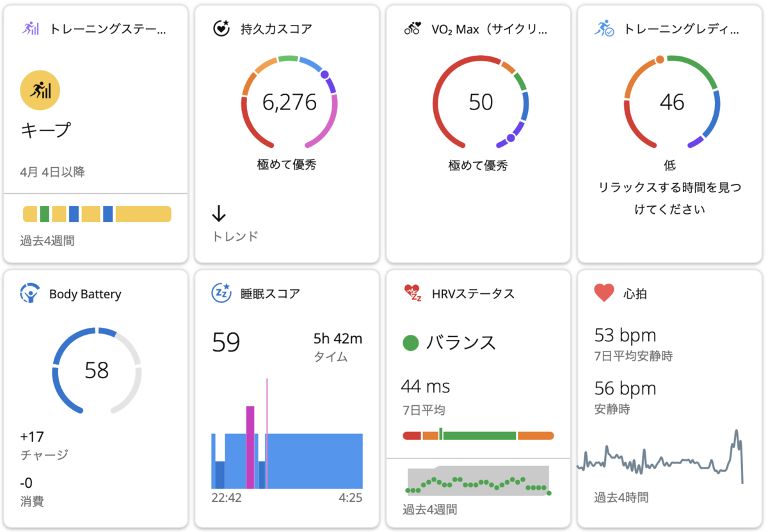Click the 6,276 endurance score gauge
The image size is (768, 532).
point(290,101)
